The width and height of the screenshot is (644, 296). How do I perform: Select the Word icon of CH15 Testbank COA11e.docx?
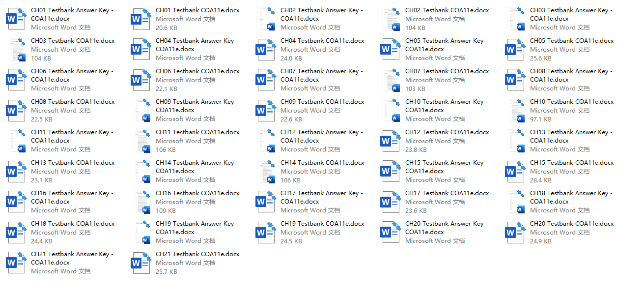515,171
